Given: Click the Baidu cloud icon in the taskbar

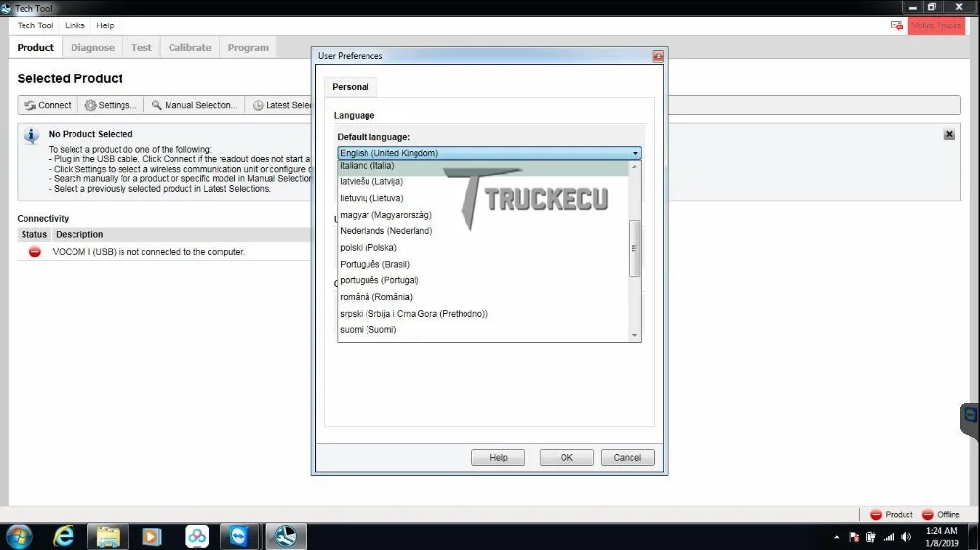Looking at the screenshot, I should (196, 536).
